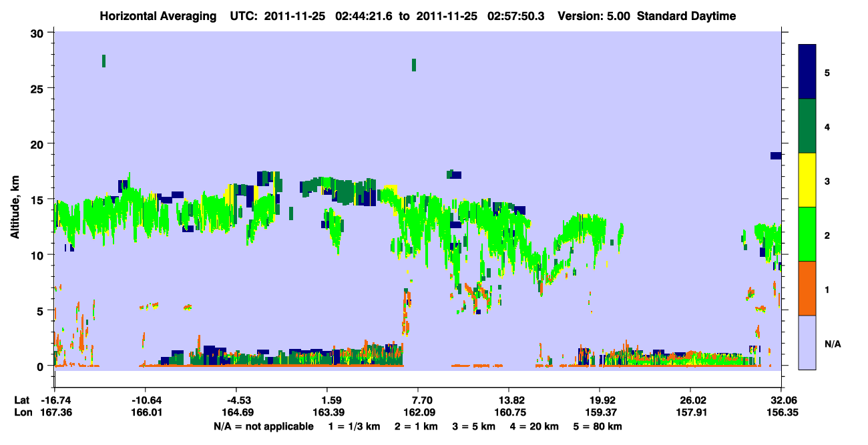The image size is (868, 445).
Task: Click longitude value '162.09'
Action: coord(418,412)
